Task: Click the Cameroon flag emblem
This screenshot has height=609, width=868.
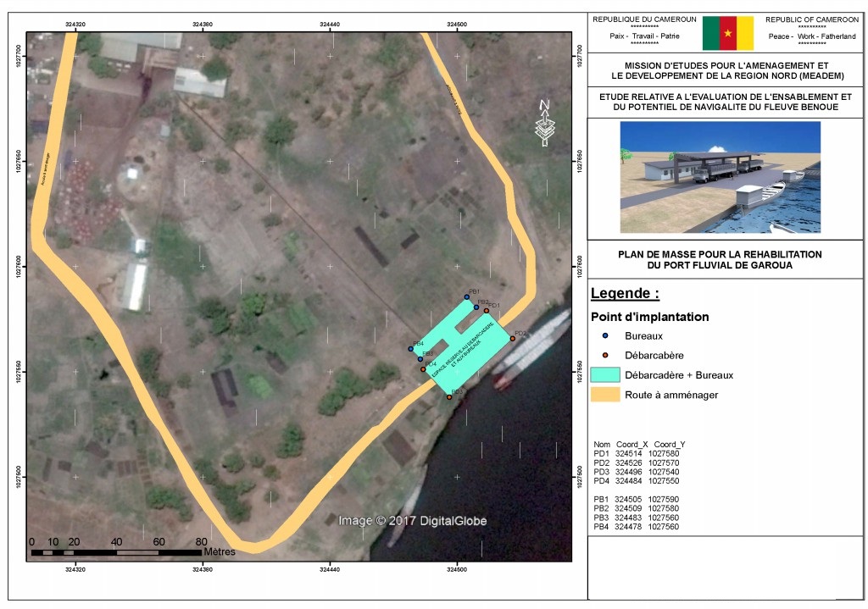Action: pos(727,33)
